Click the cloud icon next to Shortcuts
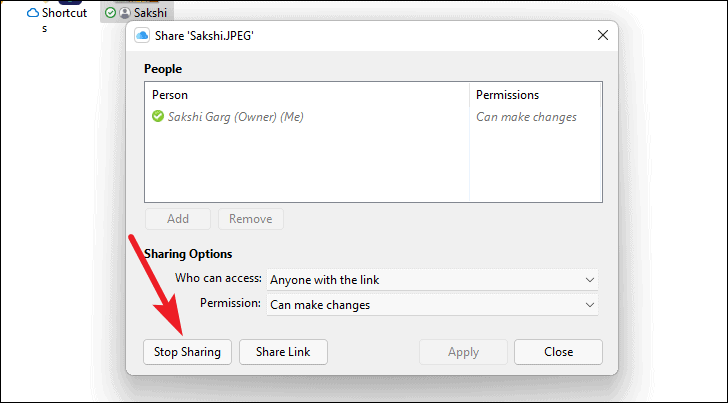This screenshot has width=728, height=403. pyautogui.click(x=33, y=13)
